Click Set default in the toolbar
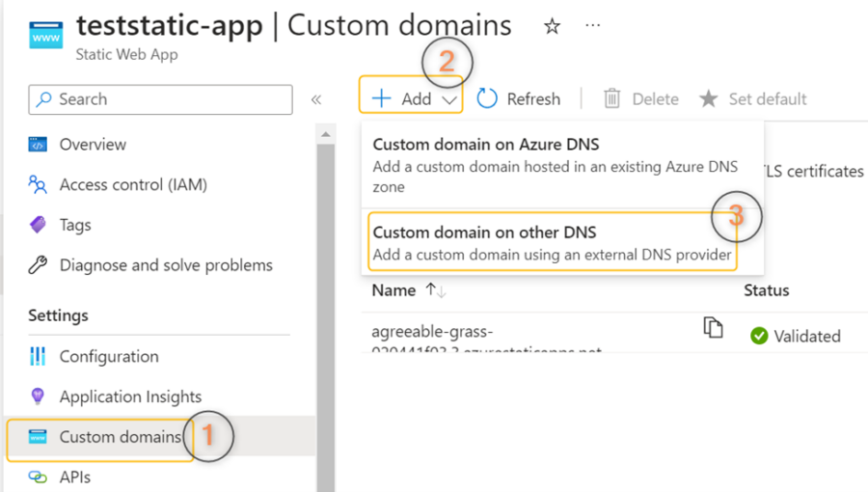Image resolution: width=868 pixels, height=492 pixels. click(753, 99)
